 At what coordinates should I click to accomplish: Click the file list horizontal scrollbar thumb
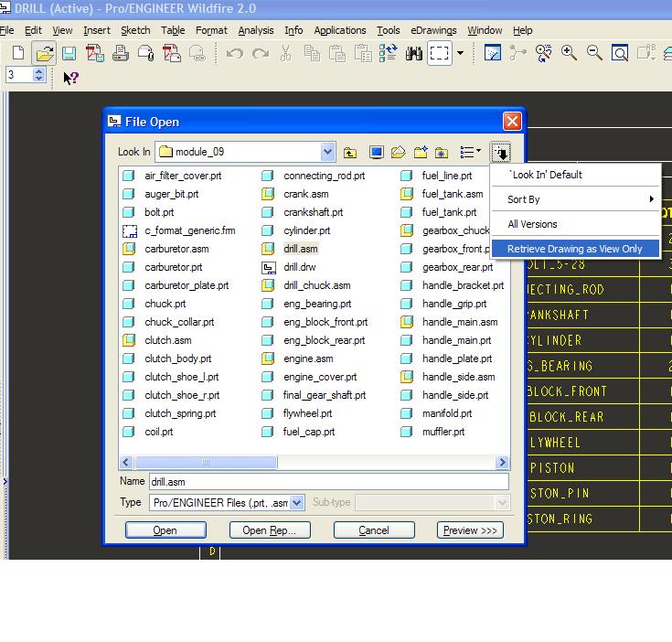pos(206,462)
